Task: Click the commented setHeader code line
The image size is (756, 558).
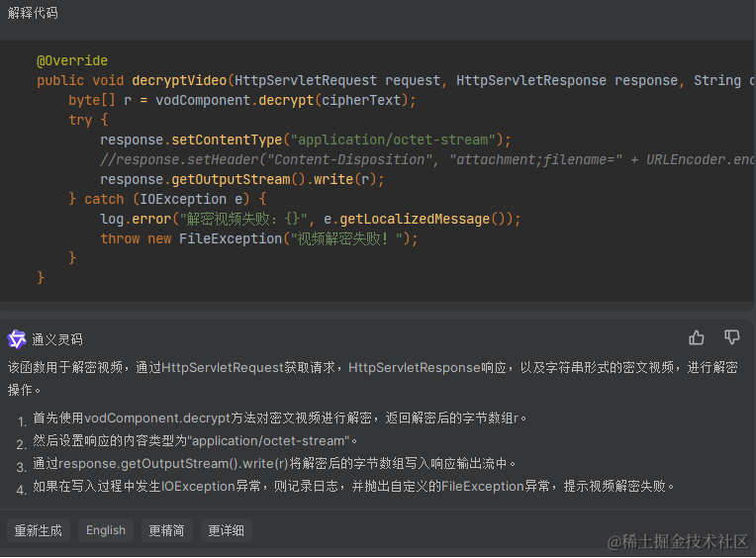Action: click(x=427, y=159)
